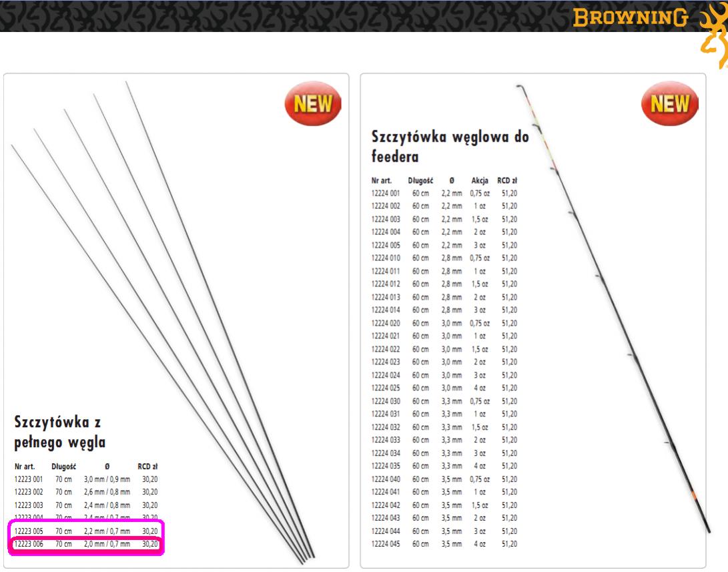Click article number 12224 033
The height and width of the screenshot is (572, 728).
[385, 440]
